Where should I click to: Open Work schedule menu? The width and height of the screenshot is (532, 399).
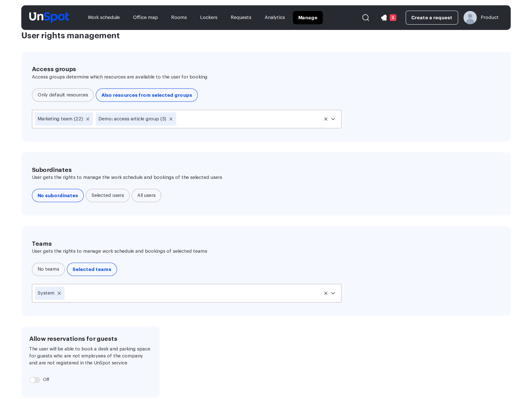pyautogui.click(x=104, y=17)
